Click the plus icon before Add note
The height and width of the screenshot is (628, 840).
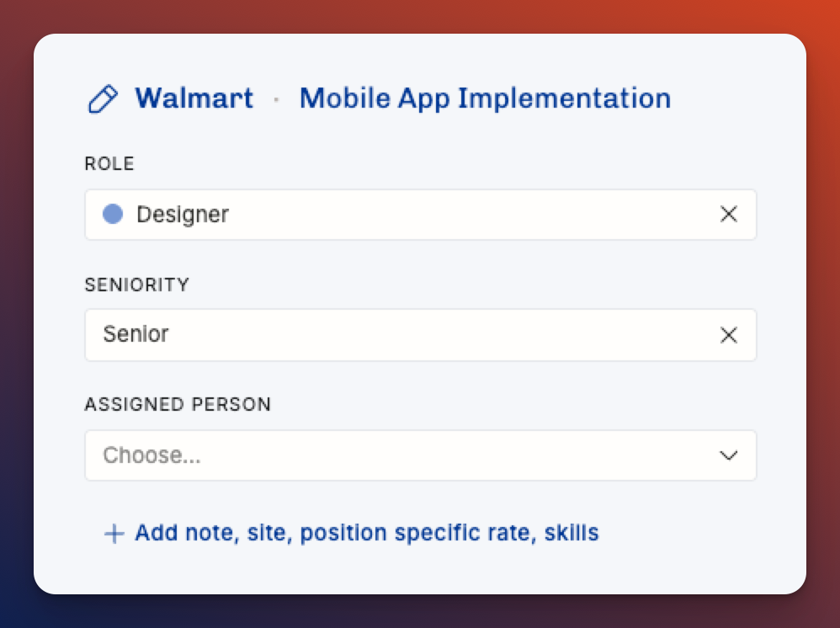[114, 534]
